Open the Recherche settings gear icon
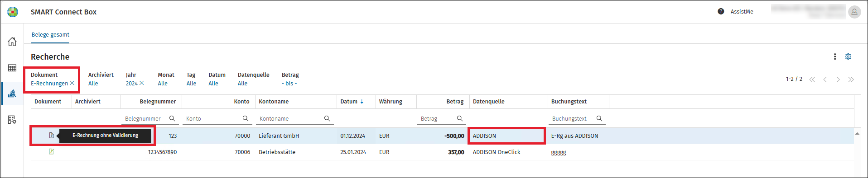868x178 pixels. click(848, 56)
